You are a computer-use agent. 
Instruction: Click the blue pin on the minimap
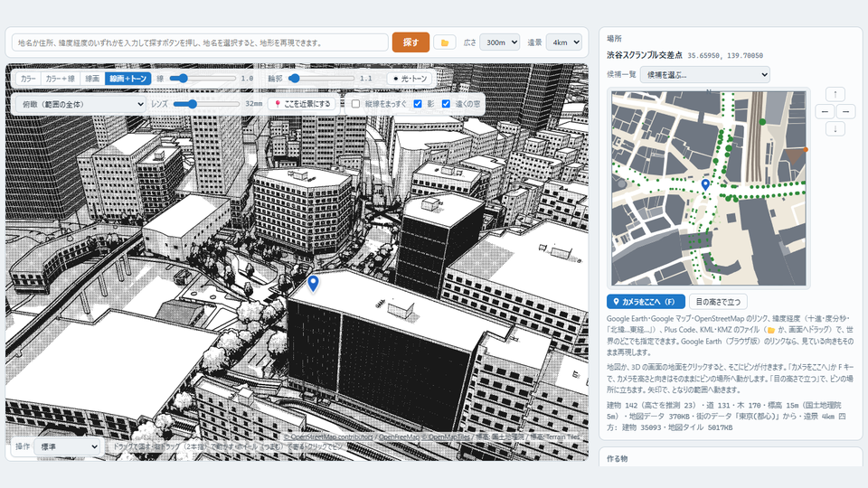(705, 184)
